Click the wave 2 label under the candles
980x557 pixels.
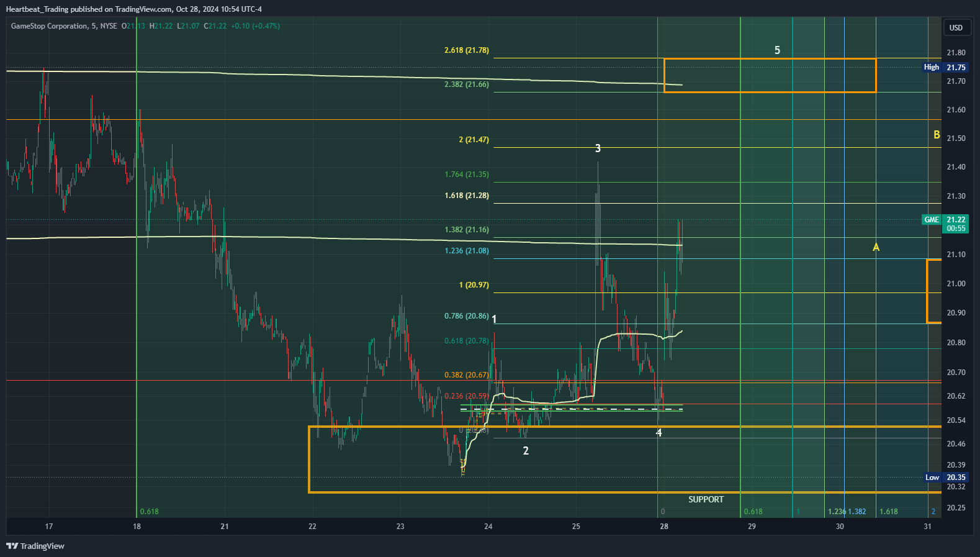pos(526,451)
